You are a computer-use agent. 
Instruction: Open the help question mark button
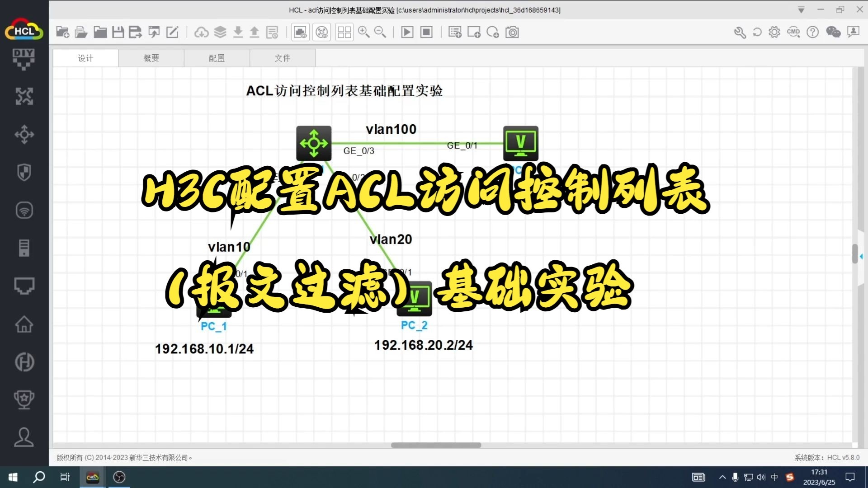(x=812, y=32)
